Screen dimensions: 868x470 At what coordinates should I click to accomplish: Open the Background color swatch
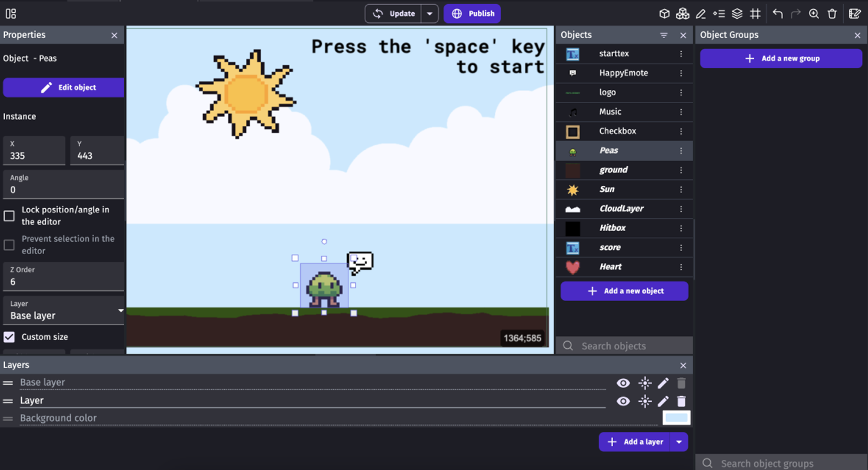click(x=676, y=418)
